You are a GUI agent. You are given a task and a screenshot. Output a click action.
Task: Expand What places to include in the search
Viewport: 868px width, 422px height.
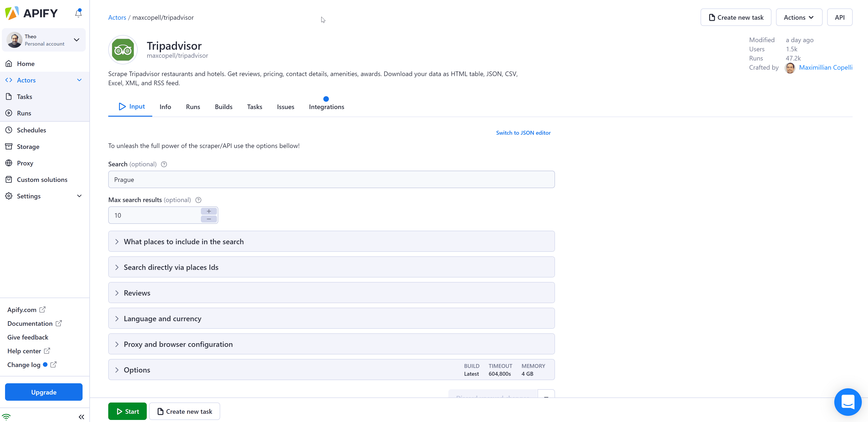point(331,241)
